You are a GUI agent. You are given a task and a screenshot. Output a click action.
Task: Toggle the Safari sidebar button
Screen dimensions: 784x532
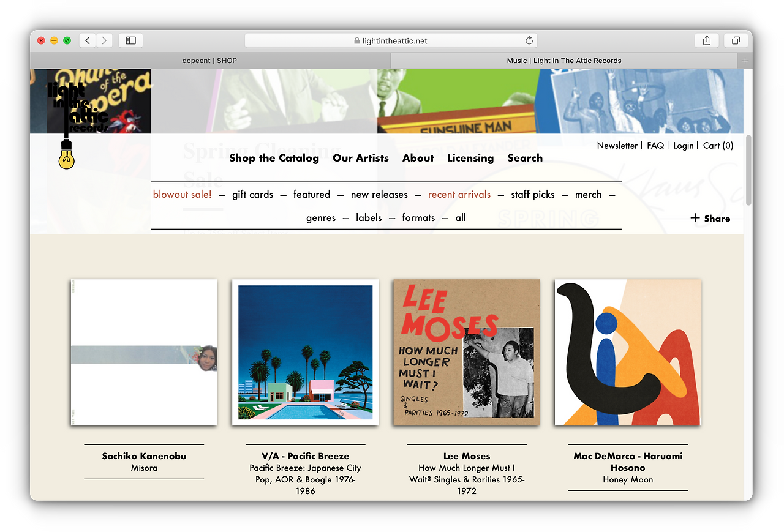click(x=130, y=40)
